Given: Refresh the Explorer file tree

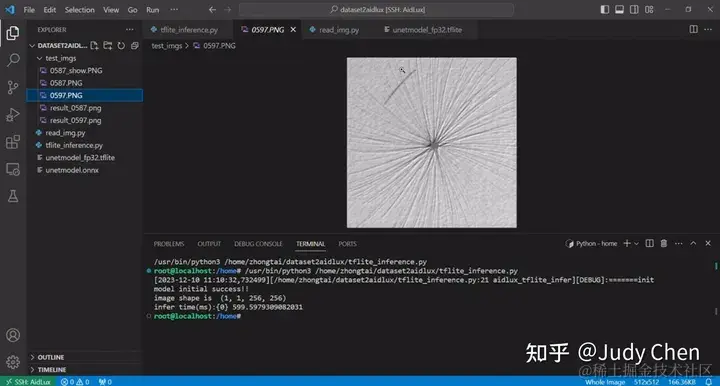Looking at the screenshot, I should tap(121, 45).
